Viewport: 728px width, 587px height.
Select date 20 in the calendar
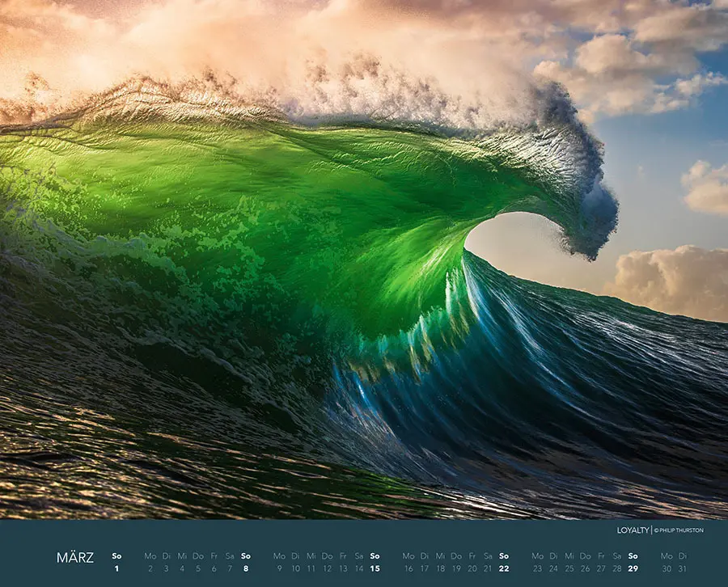pyautogui.click(x=472, y=568)
